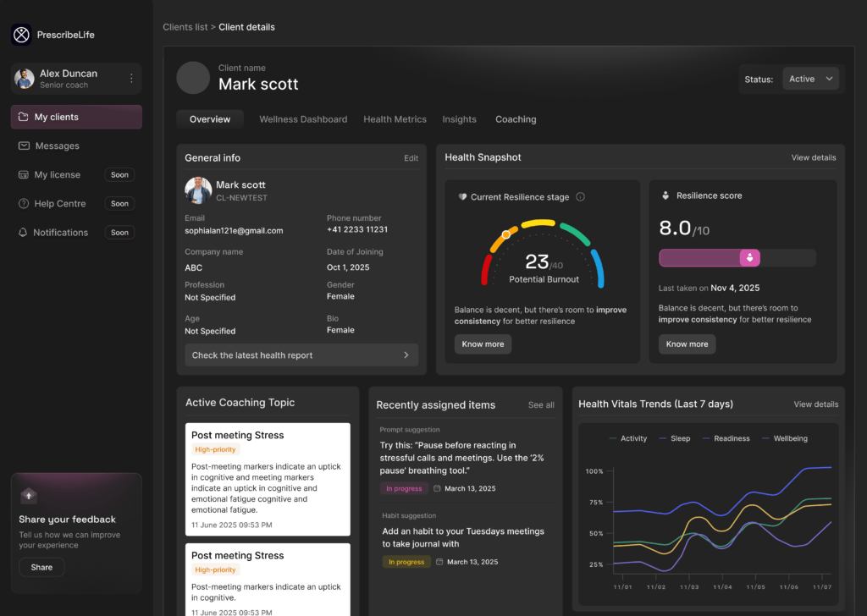Click the My license icon in sidebar

click(24, 174)
